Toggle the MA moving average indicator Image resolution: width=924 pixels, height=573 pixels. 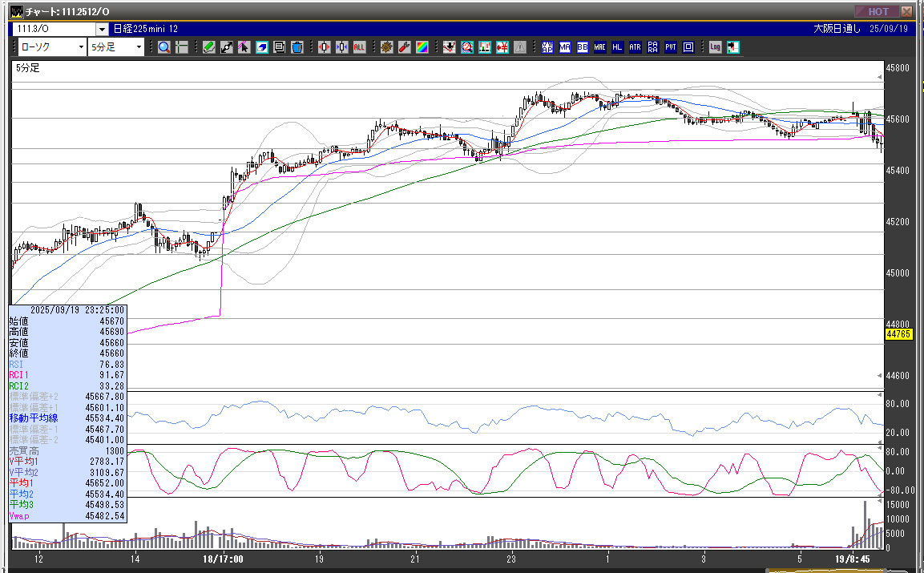pyautogui.click(x=565, y=47)
